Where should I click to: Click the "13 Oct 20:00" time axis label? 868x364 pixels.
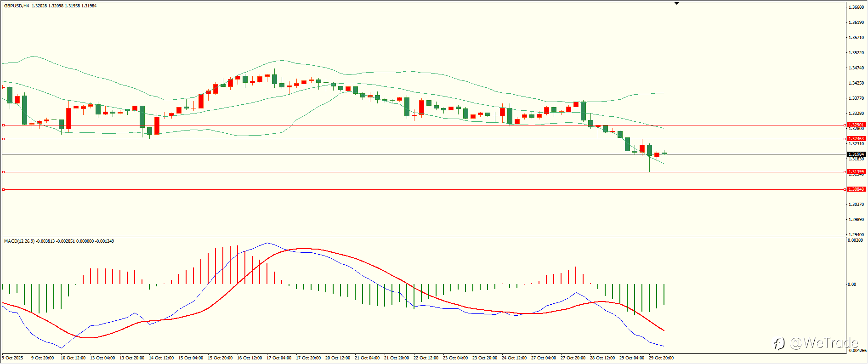132,358
